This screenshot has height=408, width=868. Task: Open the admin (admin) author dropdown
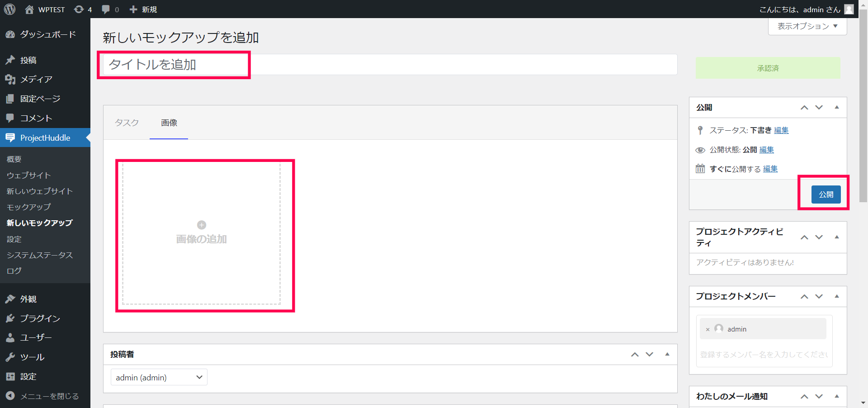point(159,377)
